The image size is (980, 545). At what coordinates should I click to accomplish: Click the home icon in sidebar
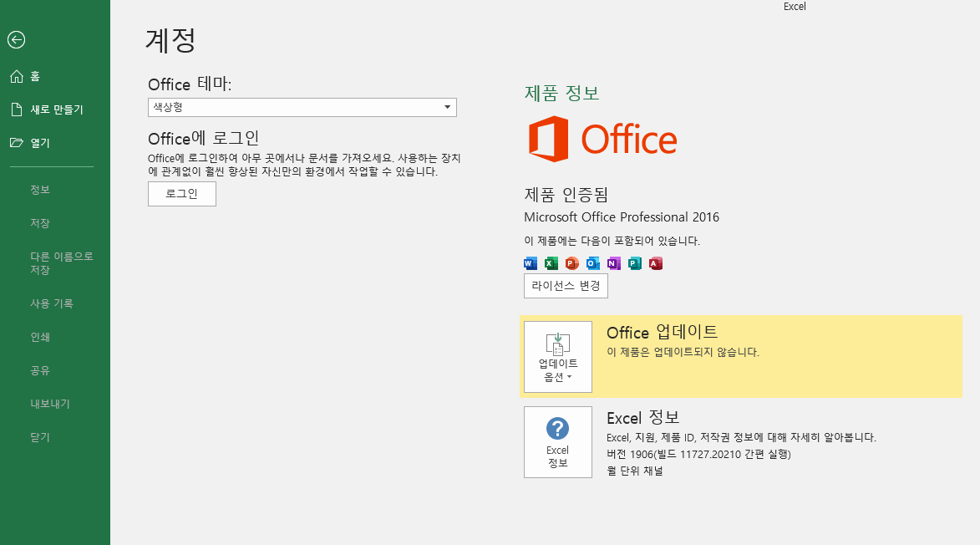17,76
